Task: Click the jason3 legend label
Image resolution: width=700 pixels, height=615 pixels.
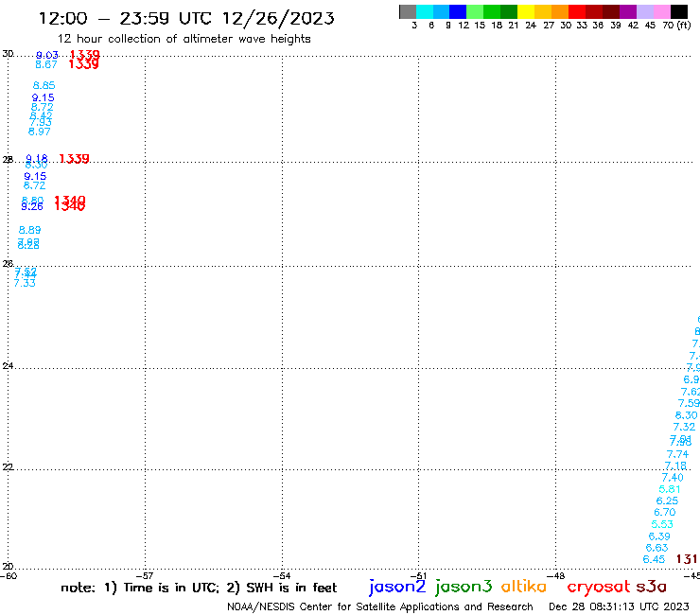Action: pyautogui.click(x=464, y=587)
